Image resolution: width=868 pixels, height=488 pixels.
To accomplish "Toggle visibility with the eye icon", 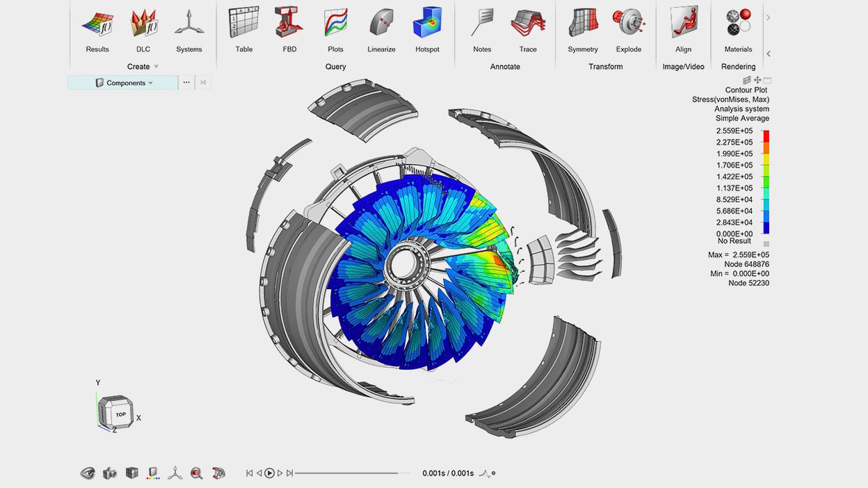I will [x=88, y=473].
